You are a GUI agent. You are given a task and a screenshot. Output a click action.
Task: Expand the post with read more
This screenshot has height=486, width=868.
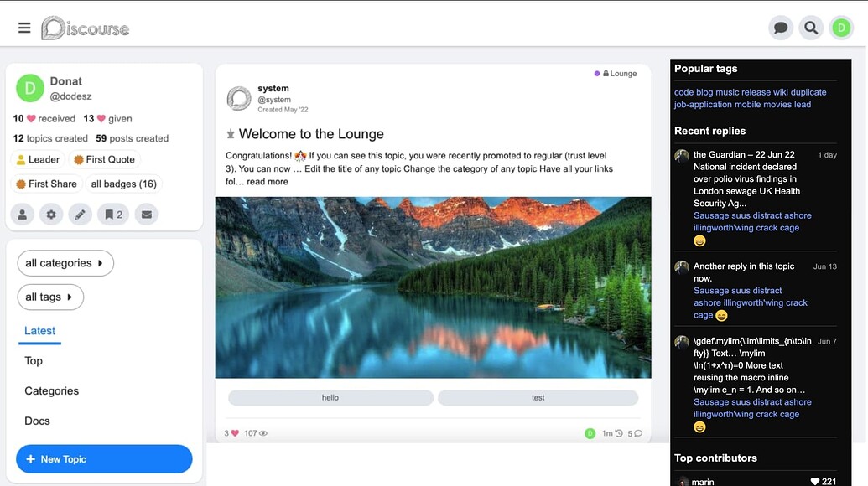point(267,182)
